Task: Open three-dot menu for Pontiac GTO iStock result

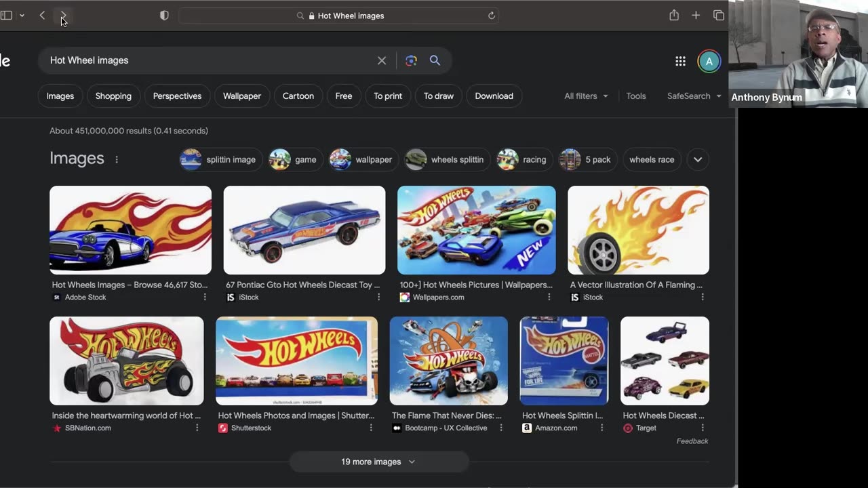Action: (378, 297)
